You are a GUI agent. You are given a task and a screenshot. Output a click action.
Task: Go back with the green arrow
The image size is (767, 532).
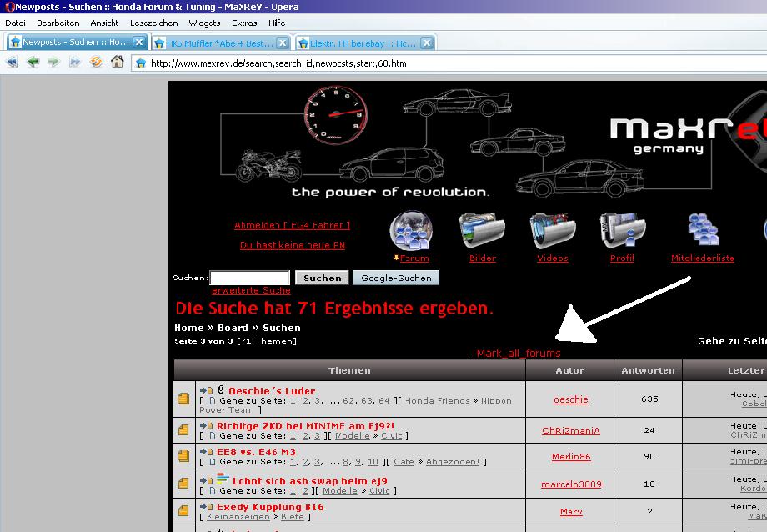pyautogui.click(x=33, y=63)
